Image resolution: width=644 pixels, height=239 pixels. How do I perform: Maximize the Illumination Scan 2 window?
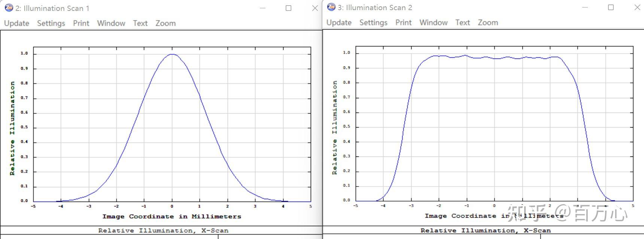pyautogui.click(x=611, y=7)
